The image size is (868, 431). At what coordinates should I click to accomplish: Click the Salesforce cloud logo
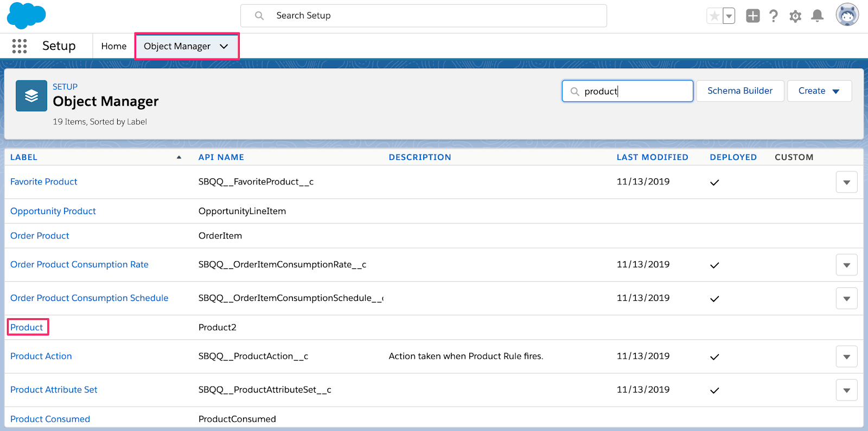pos(26,15)
